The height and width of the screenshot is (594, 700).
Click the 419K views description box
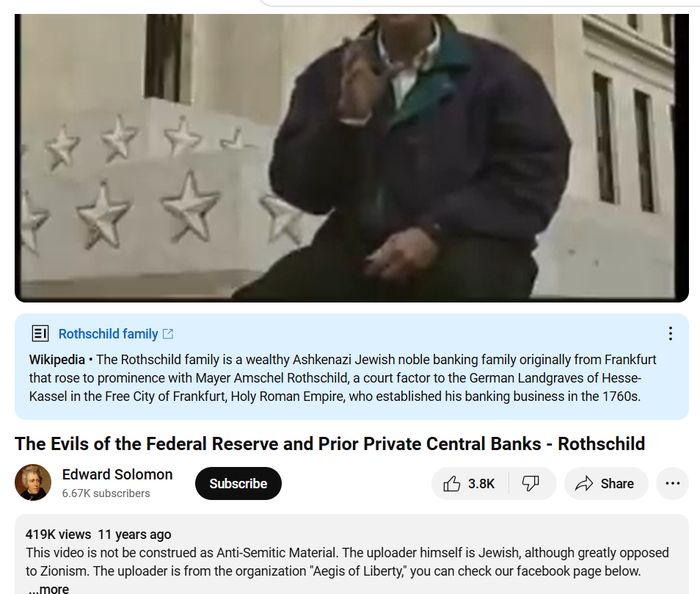[351, 554]
